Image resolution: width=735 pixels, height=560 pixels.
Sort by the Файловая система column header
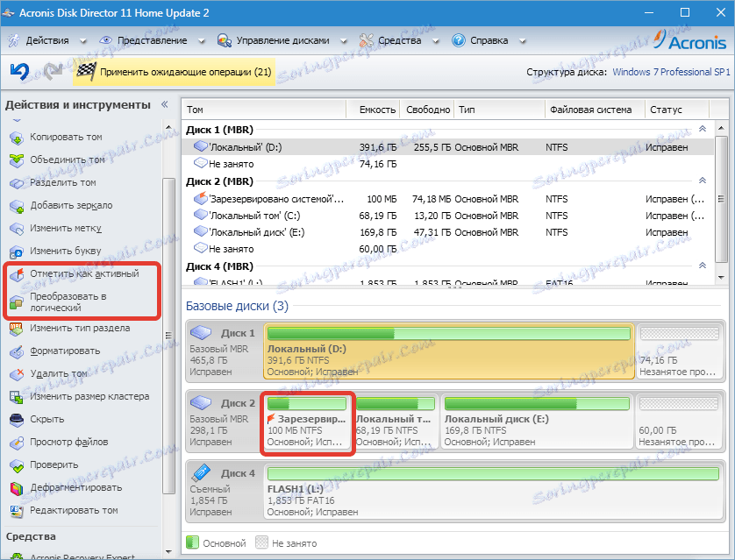(595, 110)
